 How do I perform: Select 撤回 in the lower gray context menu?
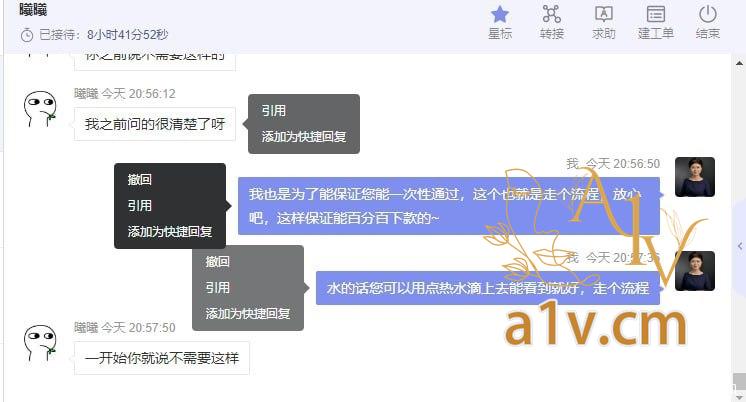[x=217, y=261]
